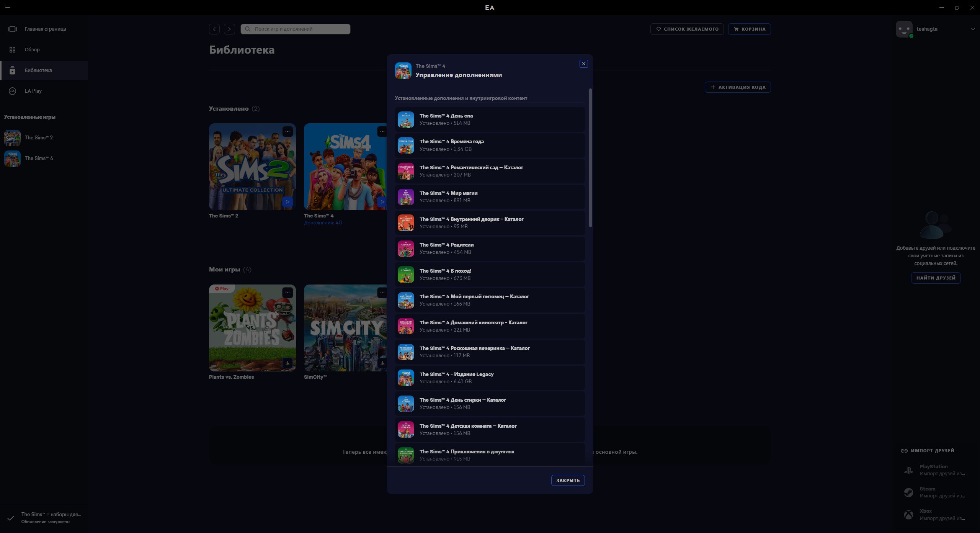Open the completed update status entry
This screenshot has width=980, height=533.
pyautogui.click(x=44, y=518)
